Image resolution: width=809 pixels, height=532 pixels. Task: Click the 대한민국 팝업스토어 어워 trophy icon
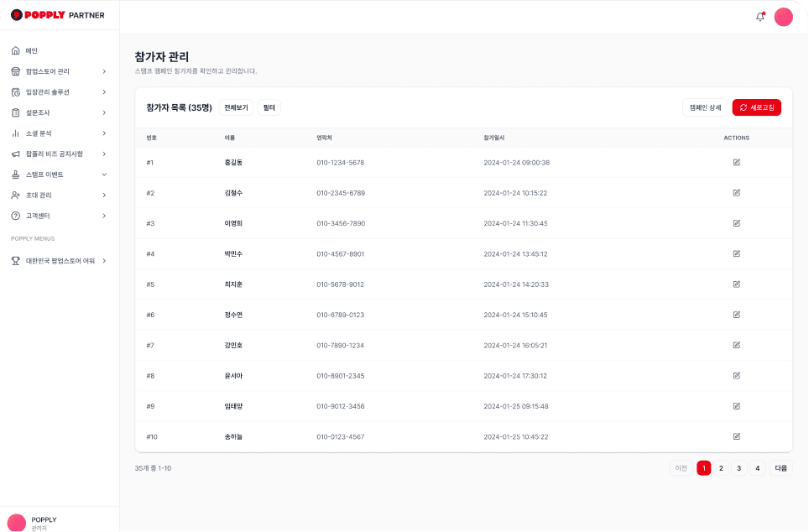[x=15, y=261]
